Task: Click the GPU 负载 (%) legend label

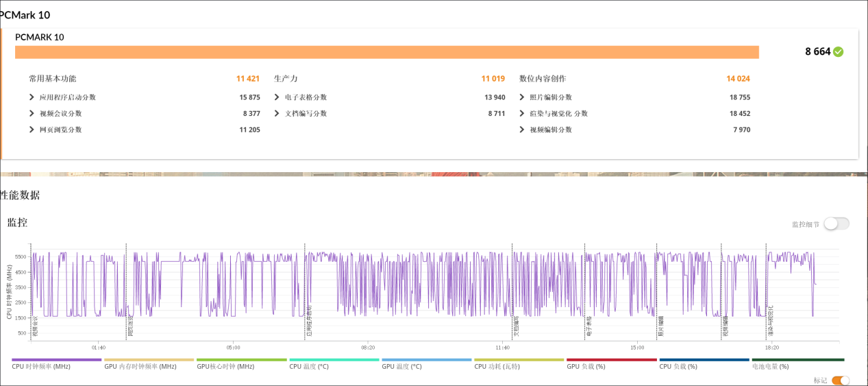Action: 587,367
